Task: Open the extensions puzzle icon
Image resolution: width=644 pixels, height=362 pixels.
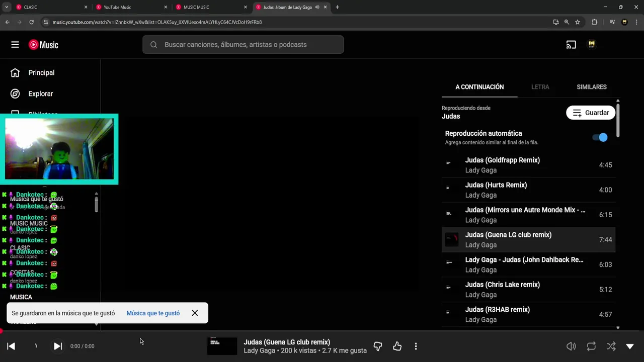Action: tap(594, 22)
